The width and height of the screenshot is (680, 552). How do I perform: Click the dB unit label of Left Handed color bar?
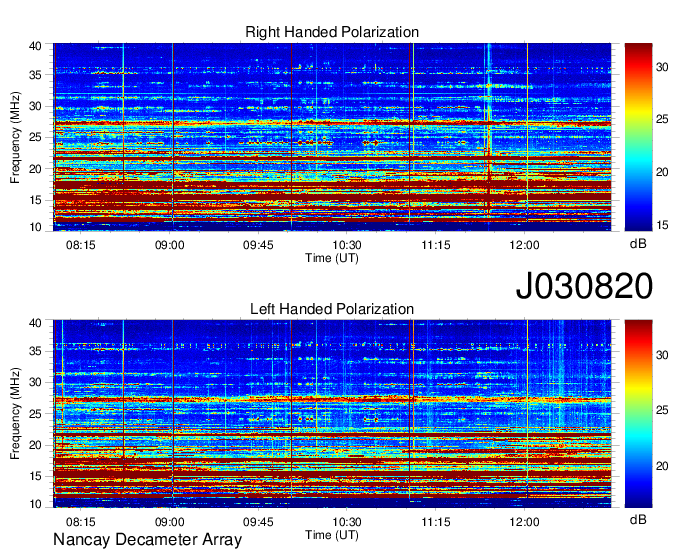point(638,519)
